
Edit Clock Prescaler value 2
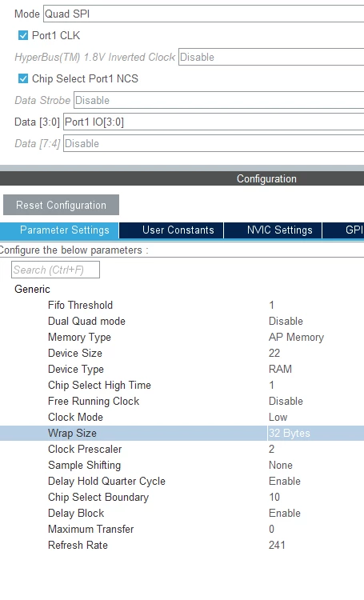(x=271, y=449)
